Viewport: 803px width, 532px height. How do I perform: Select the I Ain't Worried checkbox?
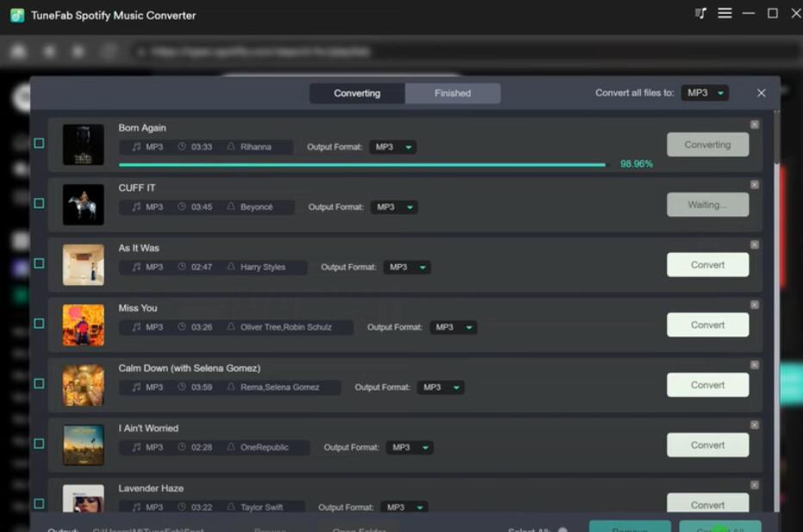pyautogui.click(x=39, y=444)
